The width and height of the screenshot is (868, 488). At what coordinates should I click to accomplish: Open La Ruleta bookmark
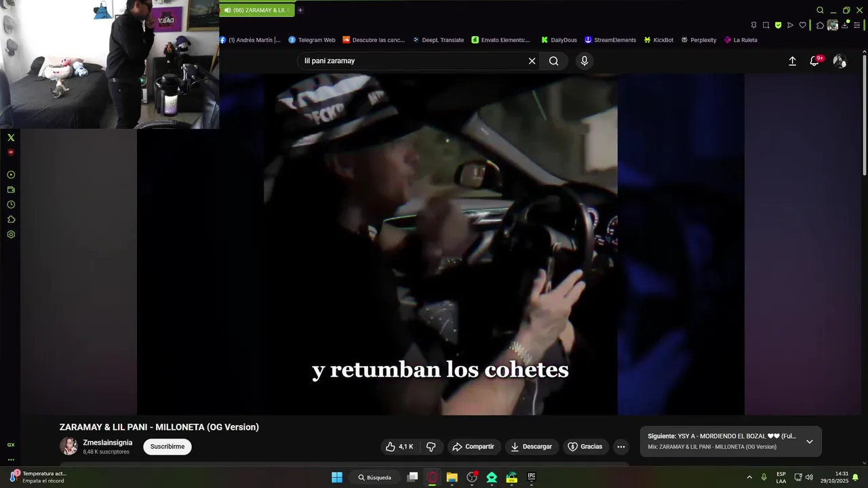pyautogui.click(x=741, y=40)
